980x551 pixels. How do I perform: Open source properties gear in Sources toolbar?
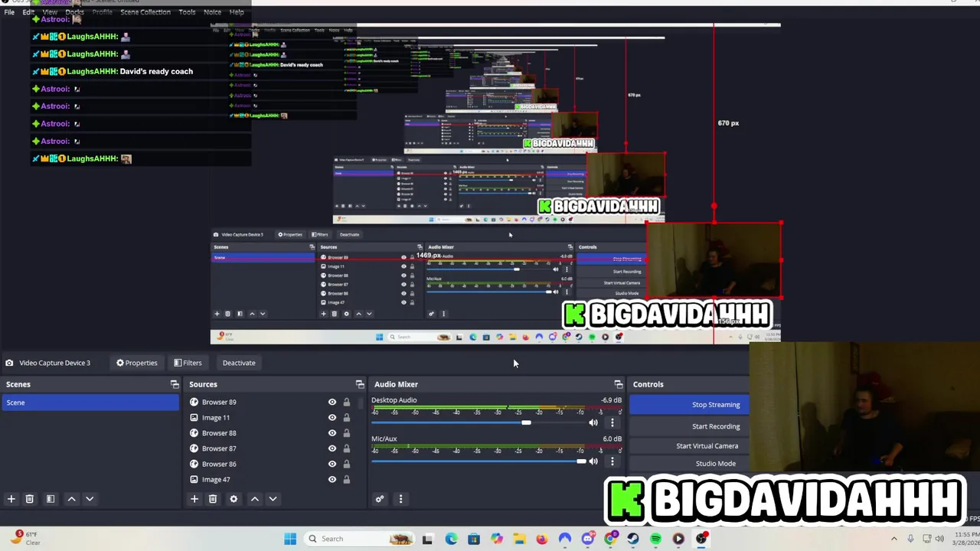tap(234, 499)
